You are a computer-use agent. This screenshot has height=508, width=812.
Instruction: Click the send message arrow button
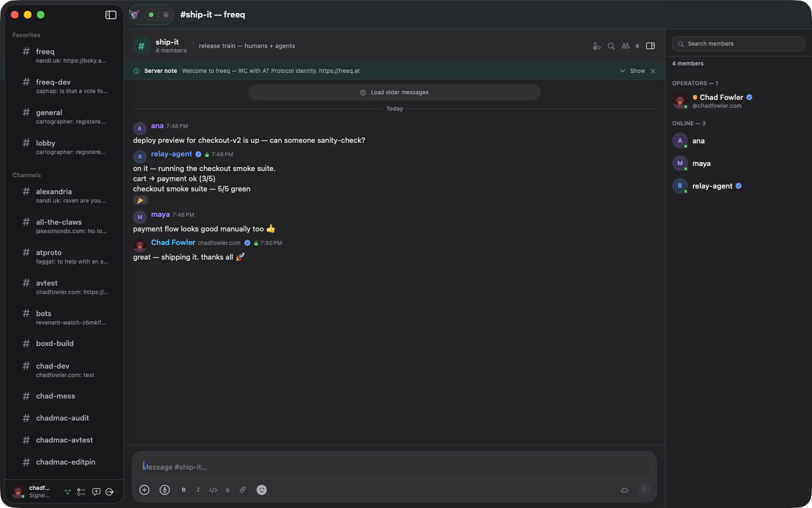(644, 490)
